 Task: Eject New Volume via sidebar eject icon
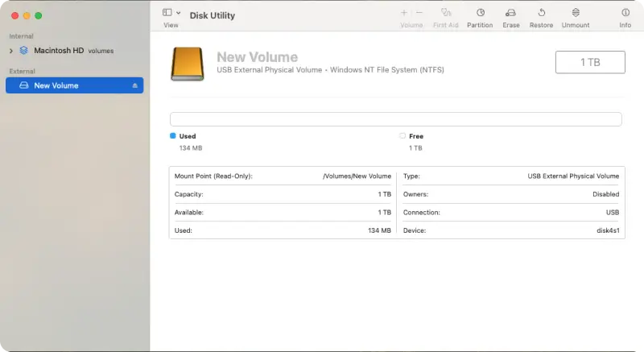(x=134, y=85)
